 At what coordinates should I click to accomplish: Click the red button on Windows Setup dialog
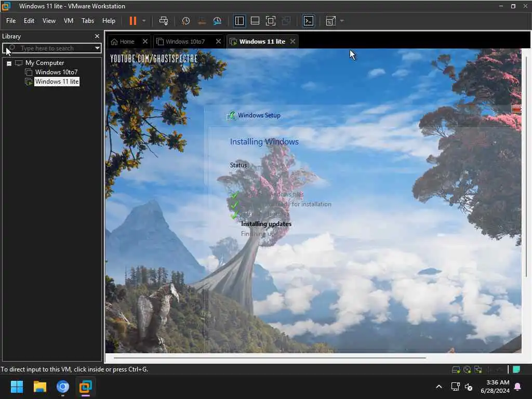[x=516, y=109]
